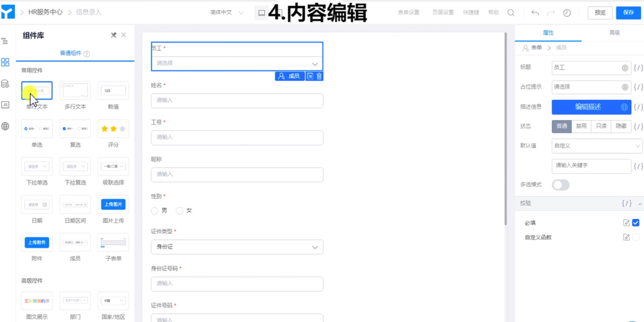Click the 保存 button
The height and width of the screenshot is (322, 644).
(628, 13)
